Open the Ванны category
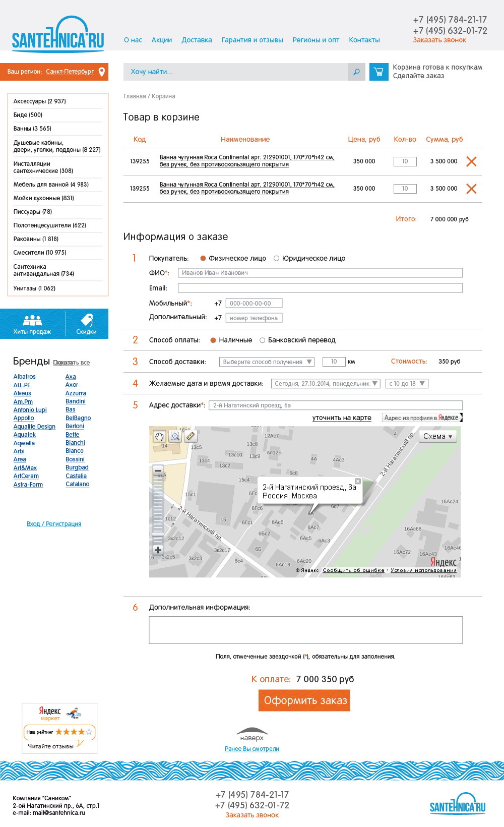 [32, 129]
